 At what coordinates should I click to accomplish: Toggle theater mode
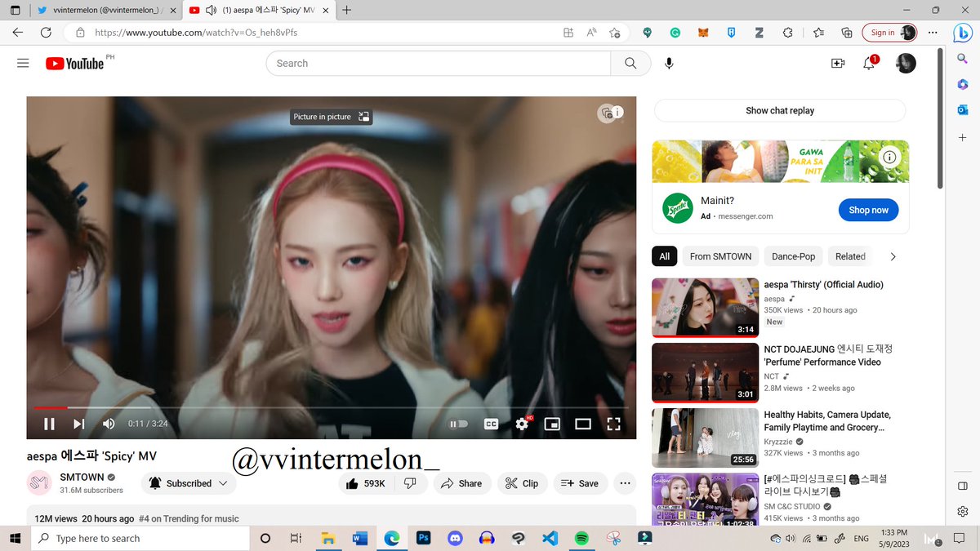click(x=582, y=424)
